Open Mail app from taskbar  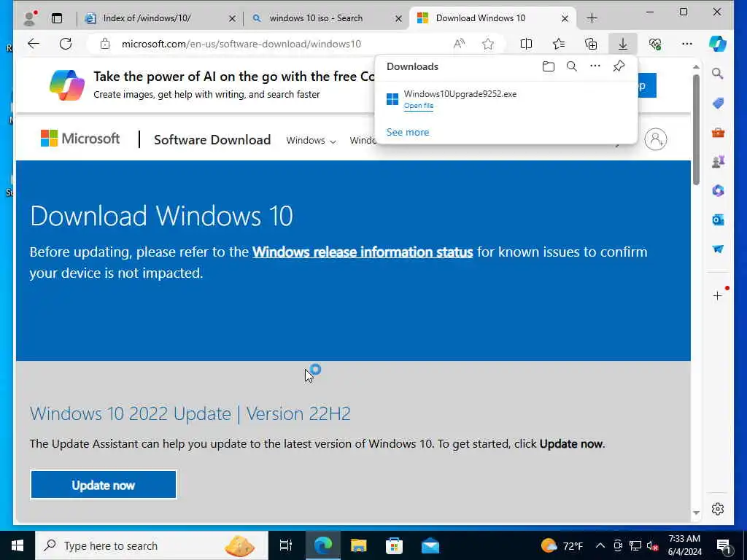(430, 545)
